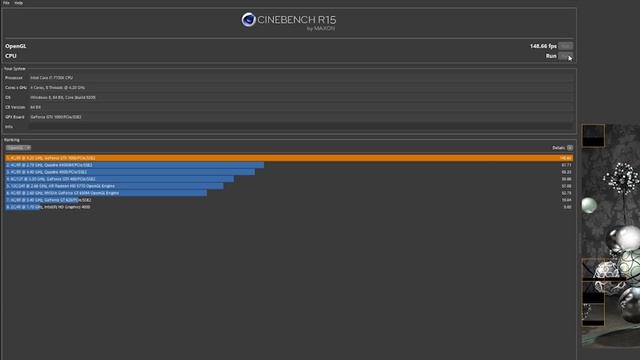The height and width of the screenshot is (360, 640).
Task: Open the OpenGL ranking type dropdown
Action: [x=18, y=148]
